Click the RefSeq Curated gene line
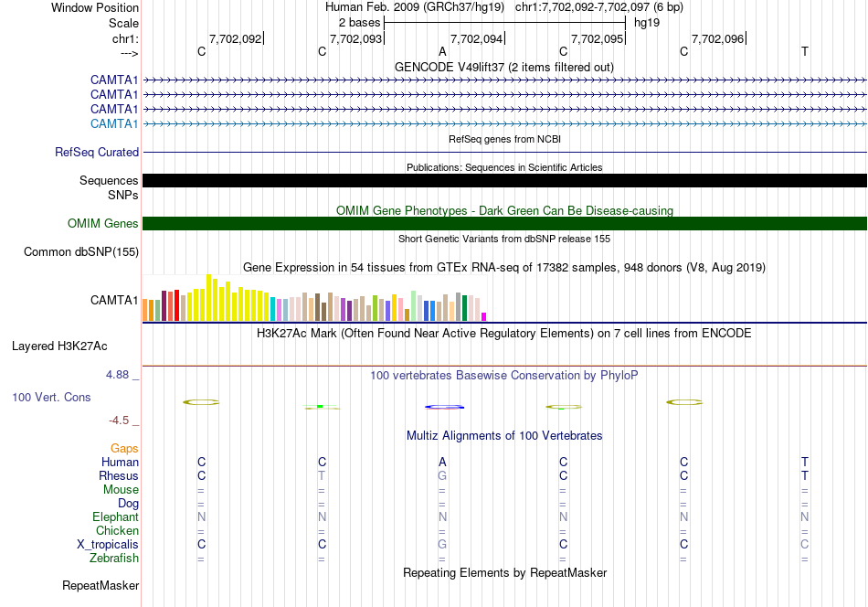The height and width of the screenshot is (607, 868). [x=504, y=152]
